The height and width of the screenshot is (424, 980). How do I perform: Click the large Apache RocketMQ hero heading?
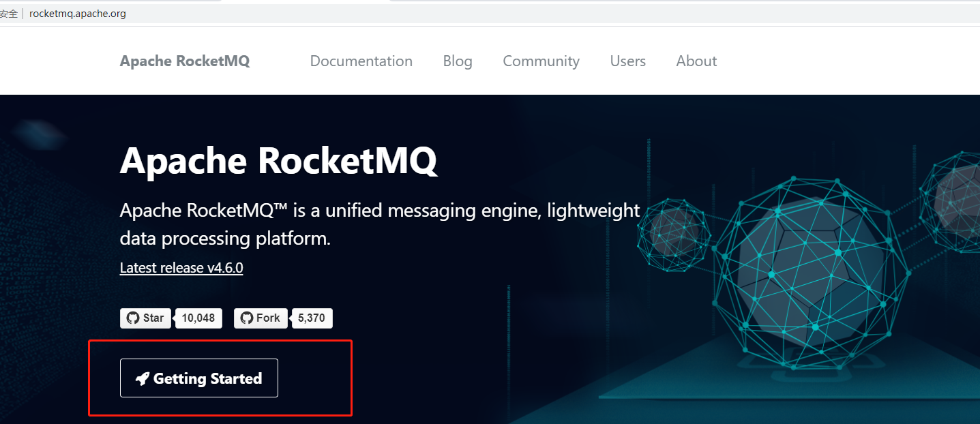(x=278, y=161)
